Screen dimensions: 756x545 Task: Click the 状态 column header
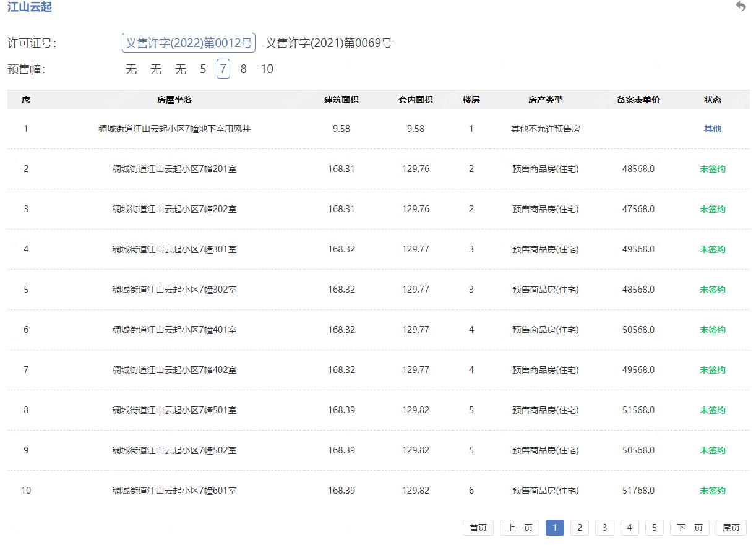point(713,100)
